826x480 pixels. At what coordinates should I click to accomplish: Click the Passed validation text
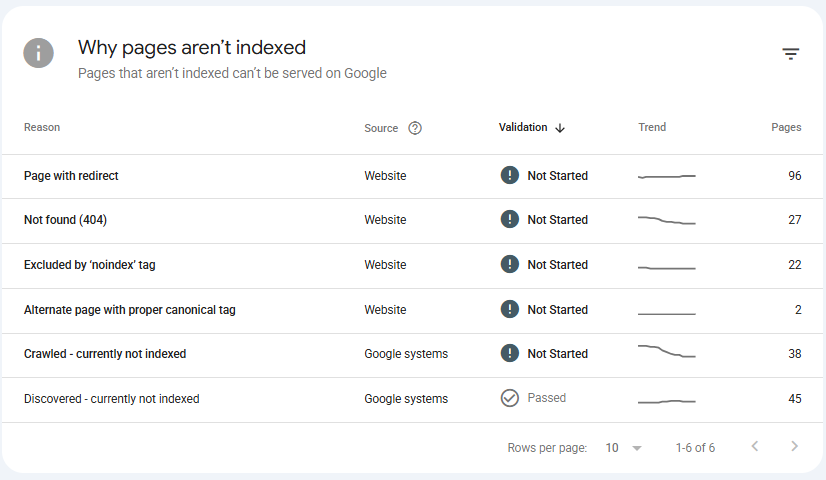tap(546, 398)
